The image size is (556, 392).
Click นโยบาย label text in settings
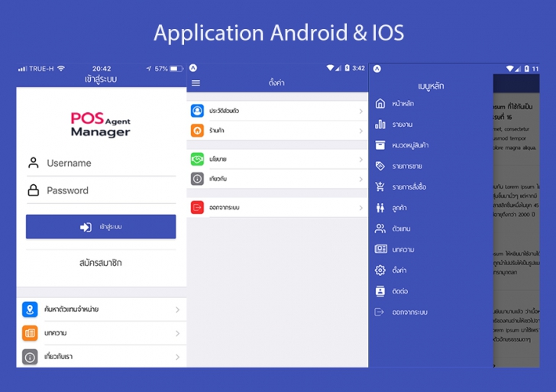click(x=218, y=159)
